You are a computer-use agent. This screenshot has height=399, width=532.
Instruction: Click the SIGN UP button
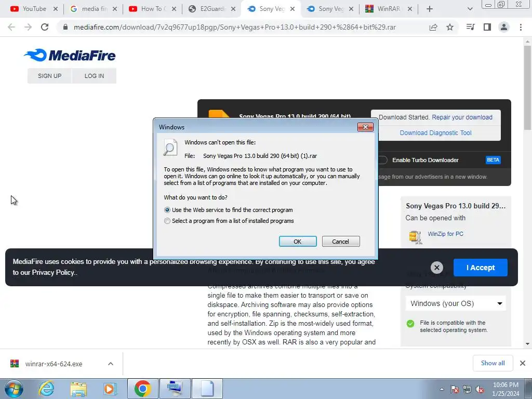pyautogui.click(x=49, y=76)
